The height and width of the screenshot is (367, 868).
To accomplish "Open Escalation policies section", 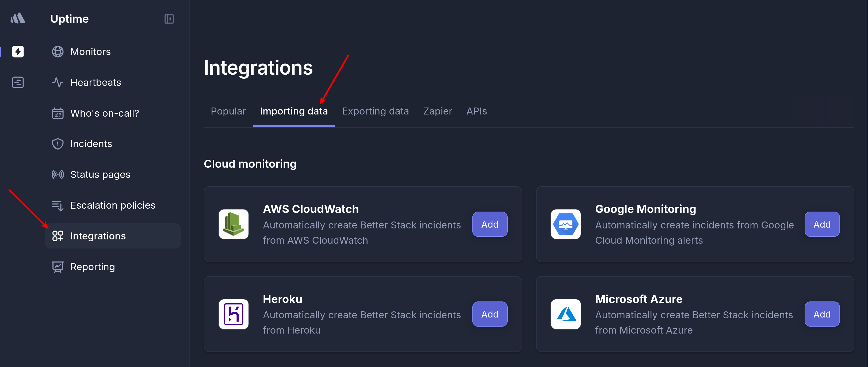I will 113,205.
